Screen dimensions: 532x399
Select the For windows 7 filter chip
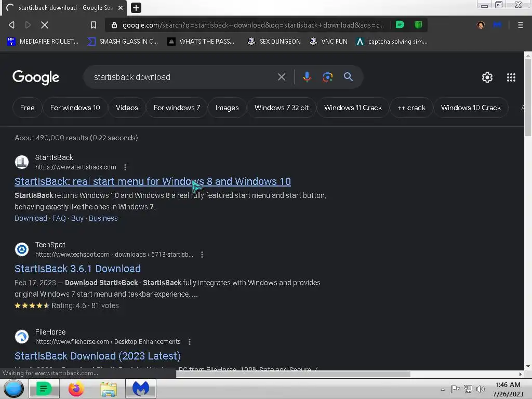(x=177, y=108)
